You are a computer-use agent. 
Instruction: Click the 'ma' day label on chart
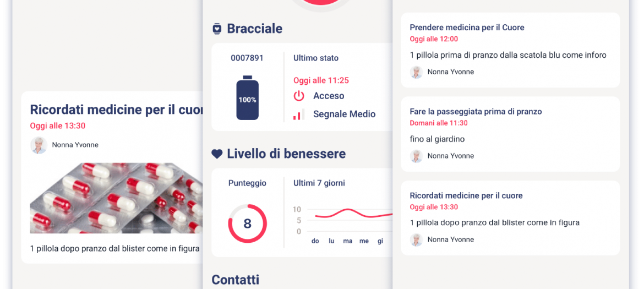(x=348, y=241)
